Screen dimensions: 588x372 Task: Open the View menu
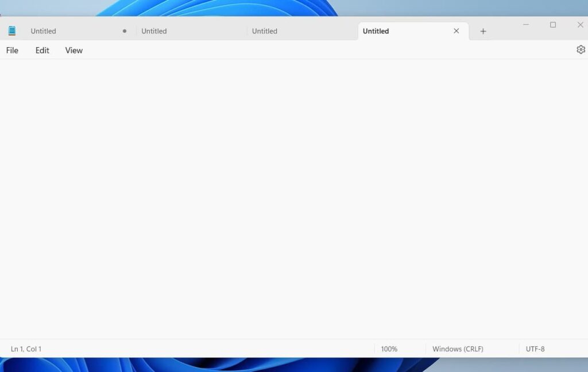pyautogui.click(x=73, y=51)
